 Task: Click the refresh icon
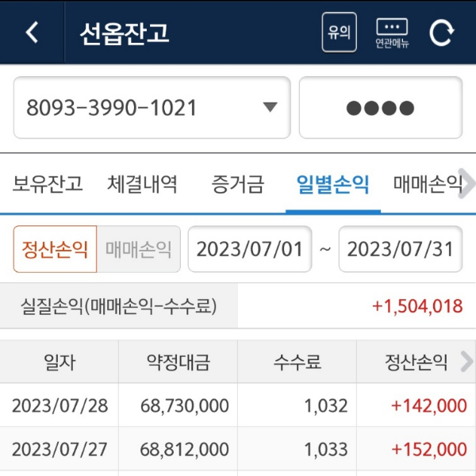pos(441,33)
